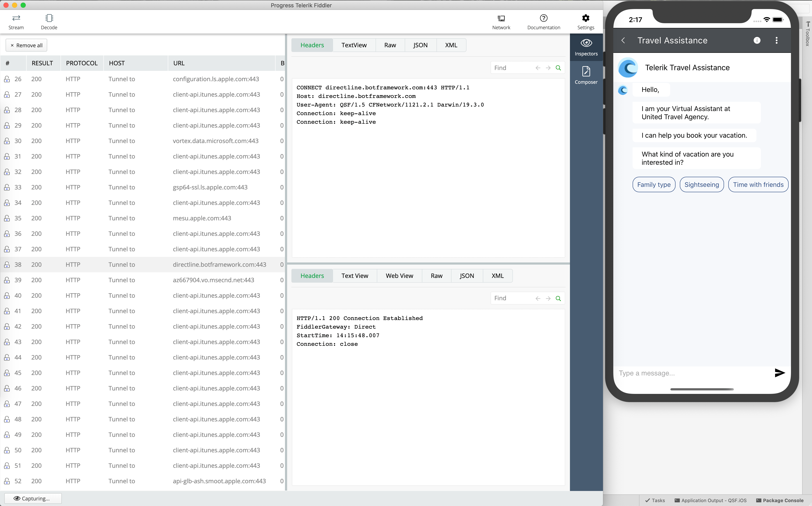
Task: Click Remove all sessions button
Action: 26,46
